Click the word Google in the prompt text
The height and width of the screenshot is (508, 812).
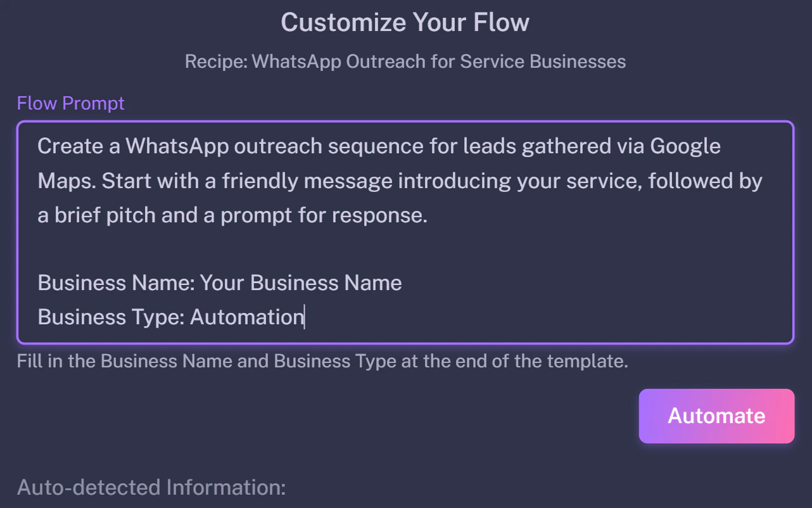pos(685,146)
